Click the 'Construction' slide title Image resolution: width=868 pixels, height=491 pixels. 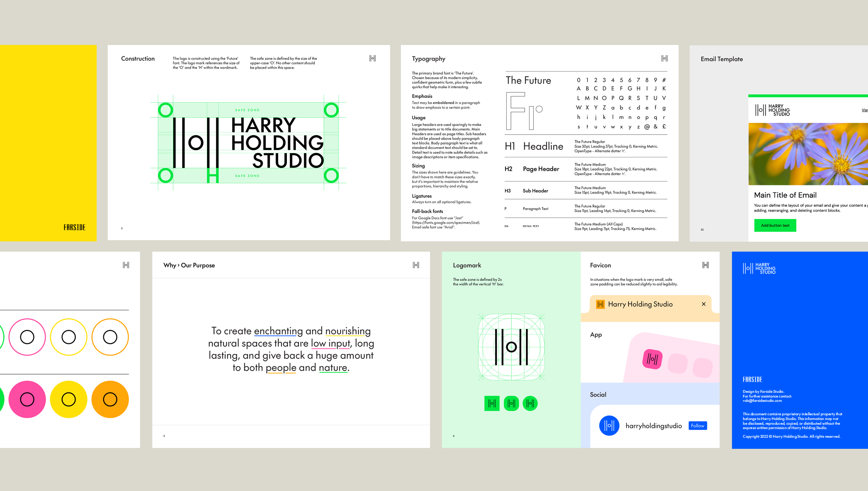click(x=138, y=59)
